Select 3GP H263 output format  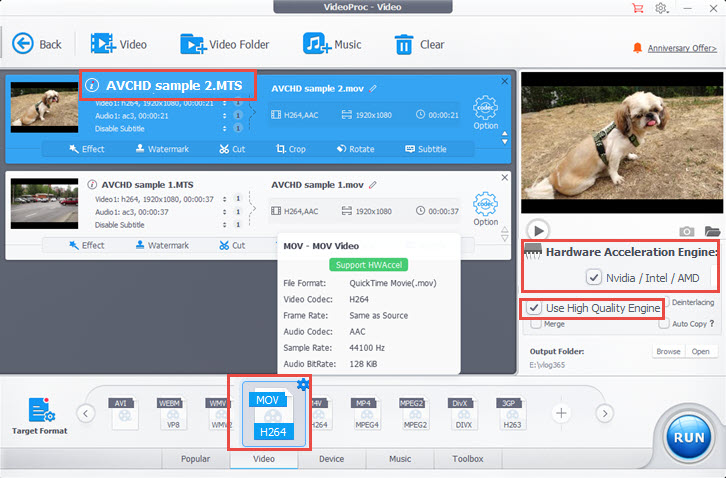click(x=512, y=413)
